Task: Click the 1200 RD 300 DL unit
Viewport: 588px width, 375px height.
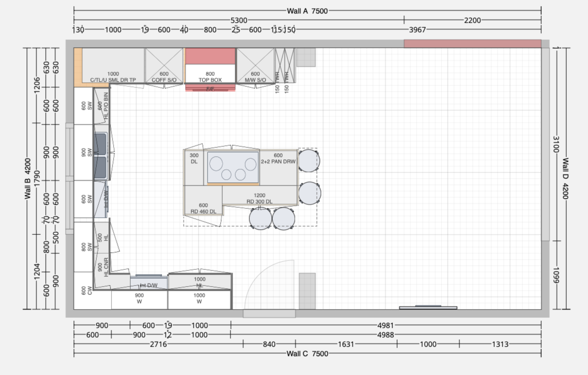Action: pos(260,195)
